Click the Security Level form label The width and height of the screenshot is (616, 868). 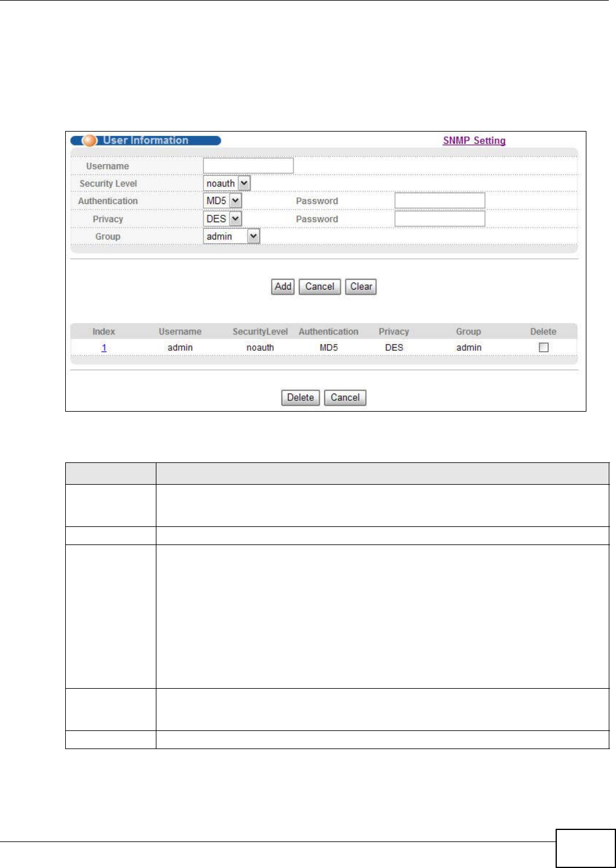pyautogui.click(x=108, y=183)
